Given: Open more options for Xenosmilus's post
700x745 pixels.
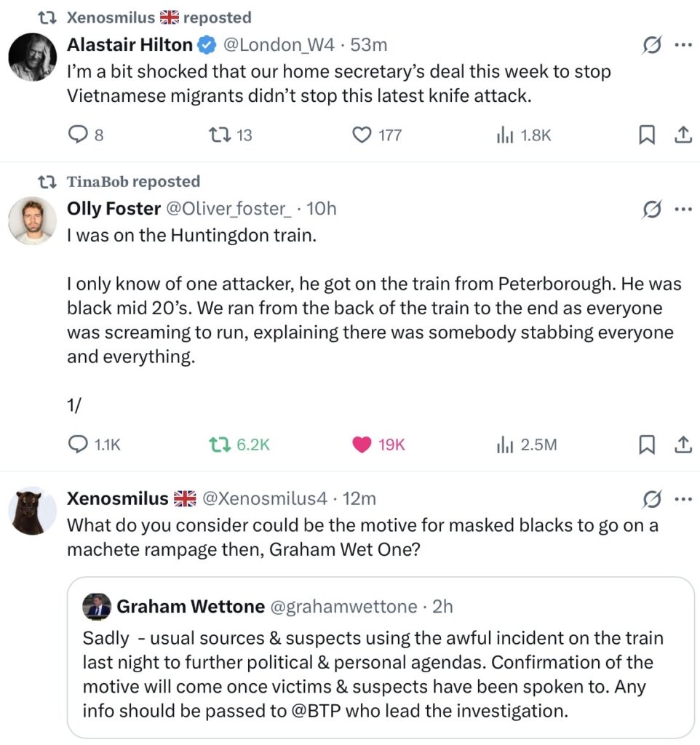Looking at the screenshot, I should pyautogui.click(x=683, y=499).
